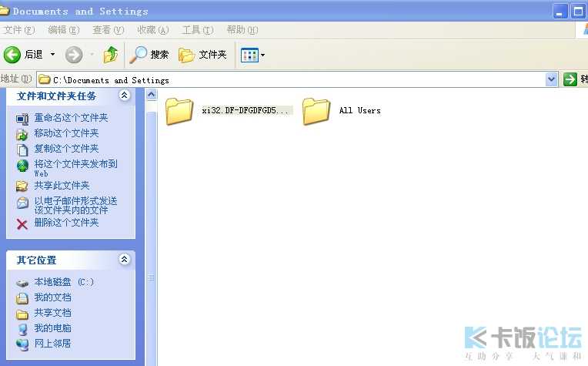This screenshot has height=366, width=588.
Task: Click the address path text field
Action: (x=291, y=79)
